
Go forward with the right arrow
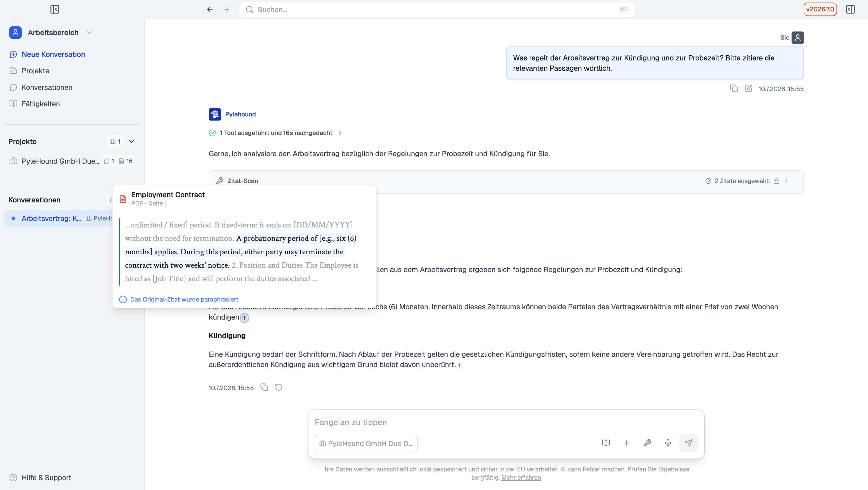tap(226, 9)
